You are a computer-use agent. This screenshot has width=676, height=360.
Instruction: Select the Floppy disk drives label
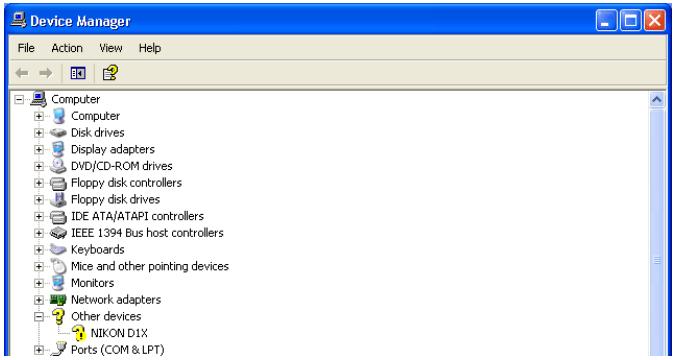pyautogui.click(x=115, y=200)
